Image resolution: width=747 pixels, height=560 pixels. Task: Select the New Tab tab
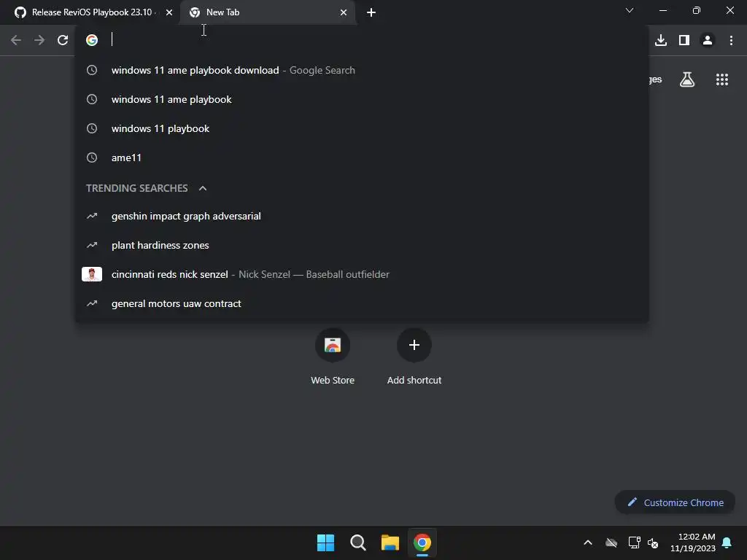(267, 12)
